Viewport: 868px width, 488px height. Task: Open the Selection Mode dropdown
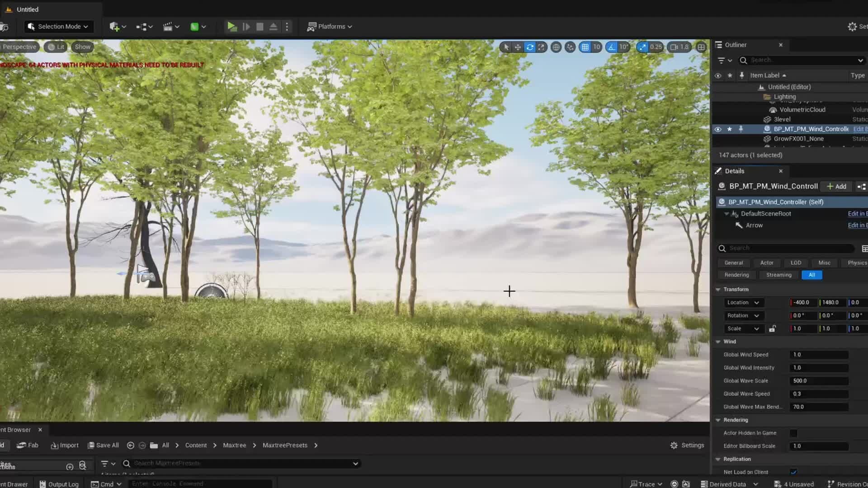click(x=59, y=27)
